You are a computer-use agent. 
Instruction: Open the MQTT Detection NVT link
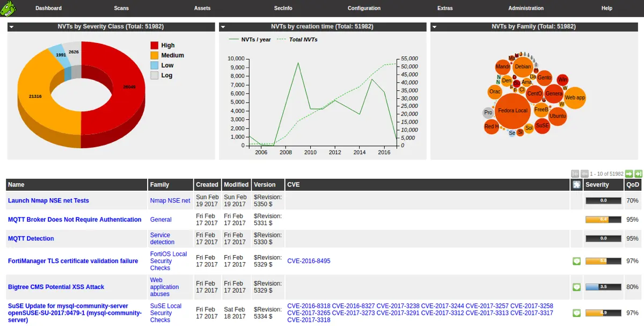coord(31,238)
